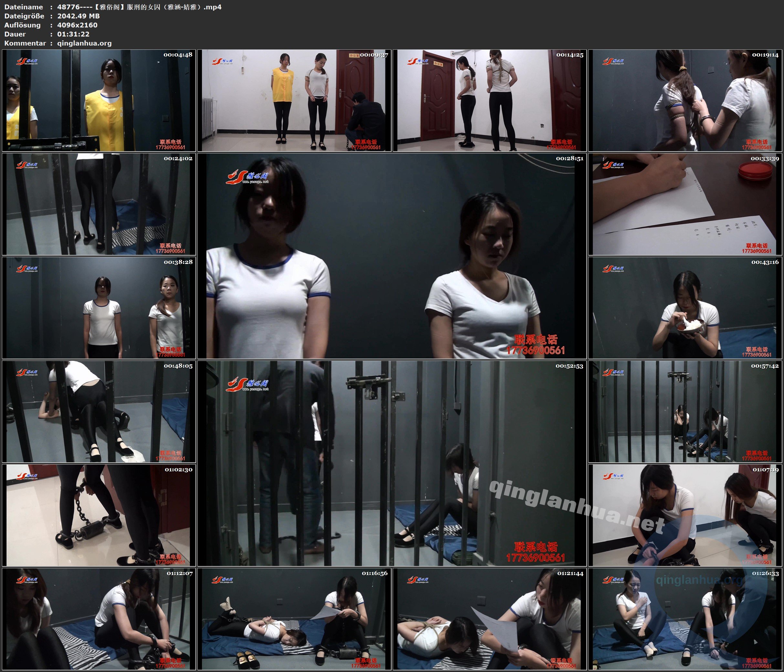Select the frame marked 01:12:07
Screen dimensions: 784x672
(99, 619)
